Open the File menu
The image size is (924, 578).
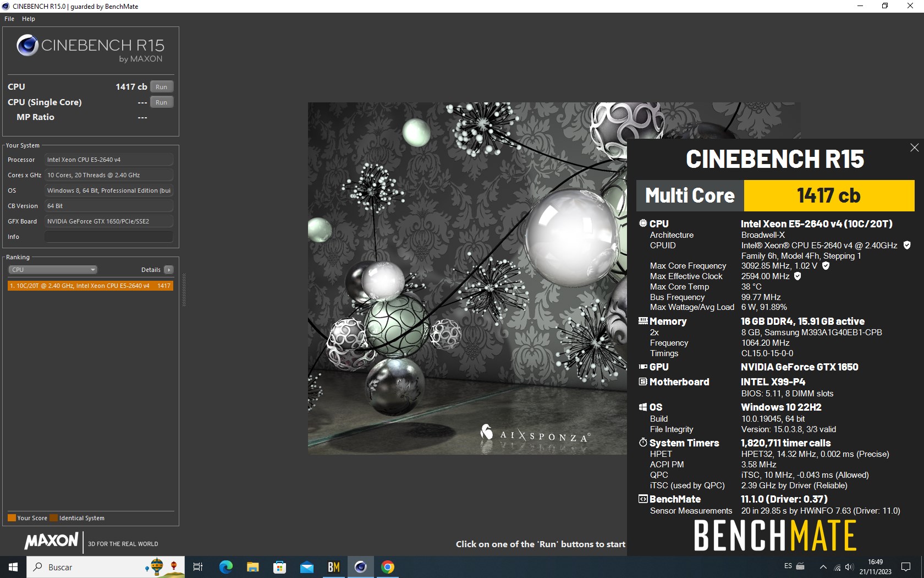click(9, 19)
